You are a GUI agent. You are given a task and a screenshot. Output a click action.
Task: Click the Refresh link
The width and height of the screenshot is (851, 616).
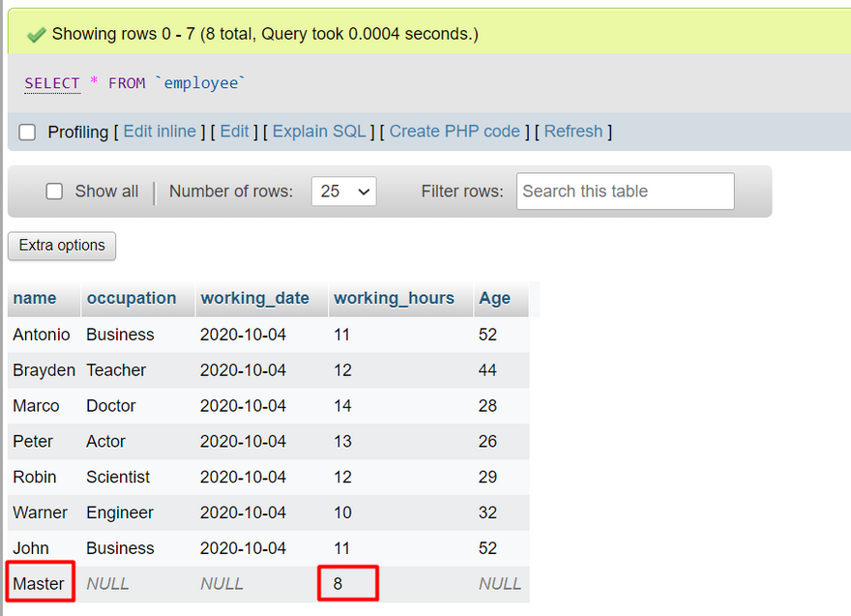click(x=573, y=132)
